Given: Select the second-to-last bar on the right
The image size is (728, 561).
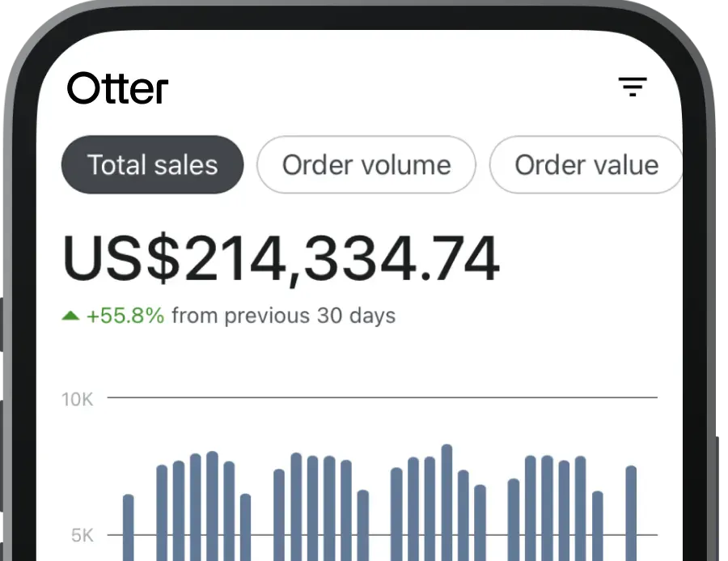Looking at the screenshot, I should pos(597,525).
